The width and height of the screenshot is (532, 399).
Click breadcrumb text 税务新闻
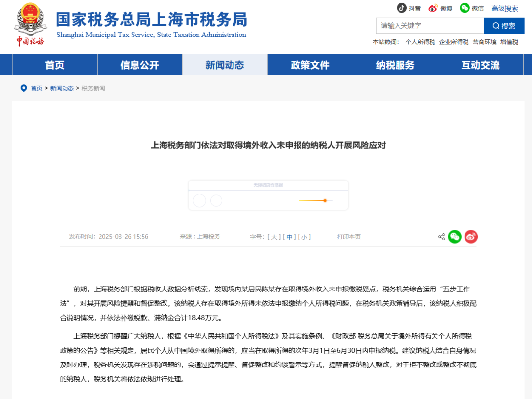93,88
